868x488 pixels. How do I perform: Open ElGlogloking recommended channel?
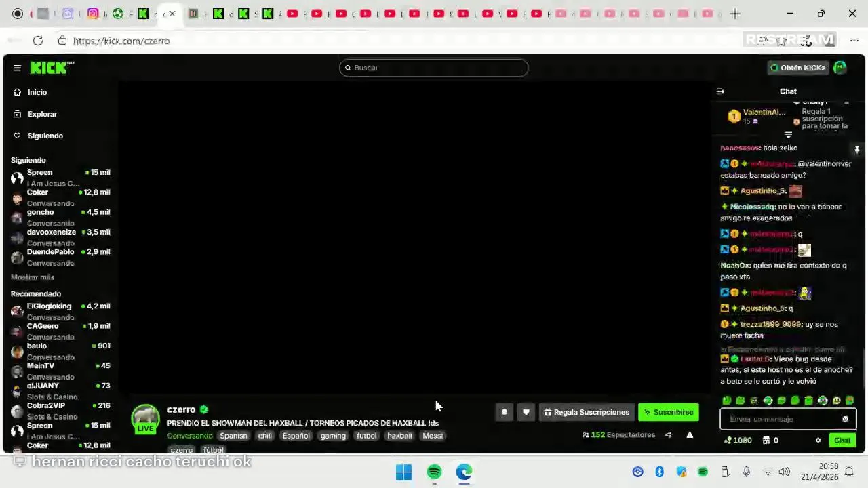(60, 311)
